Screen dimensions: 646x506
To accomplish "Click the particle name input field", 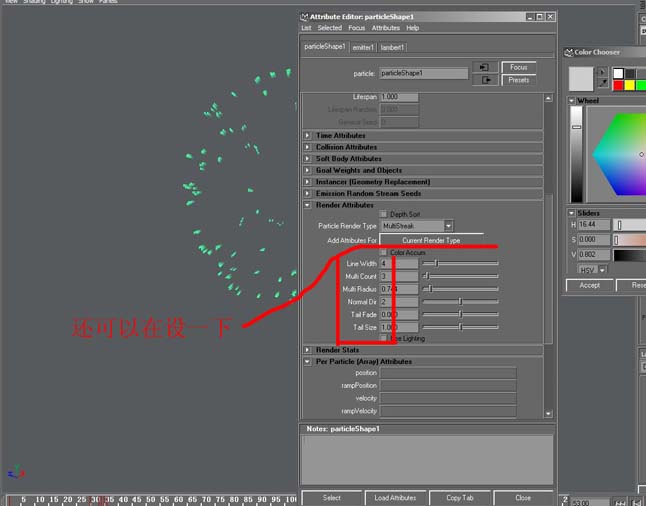I will pos(424,73).
